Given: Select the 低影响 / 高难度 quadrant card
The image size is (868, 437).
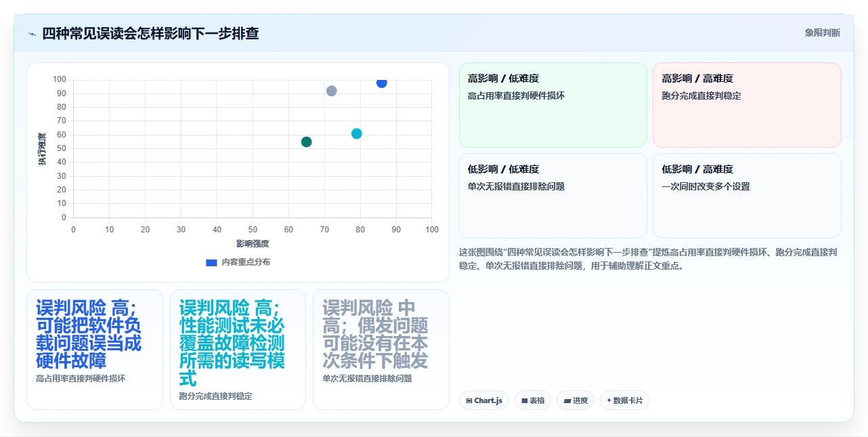Looking at the screenshot, I should 747,196.
